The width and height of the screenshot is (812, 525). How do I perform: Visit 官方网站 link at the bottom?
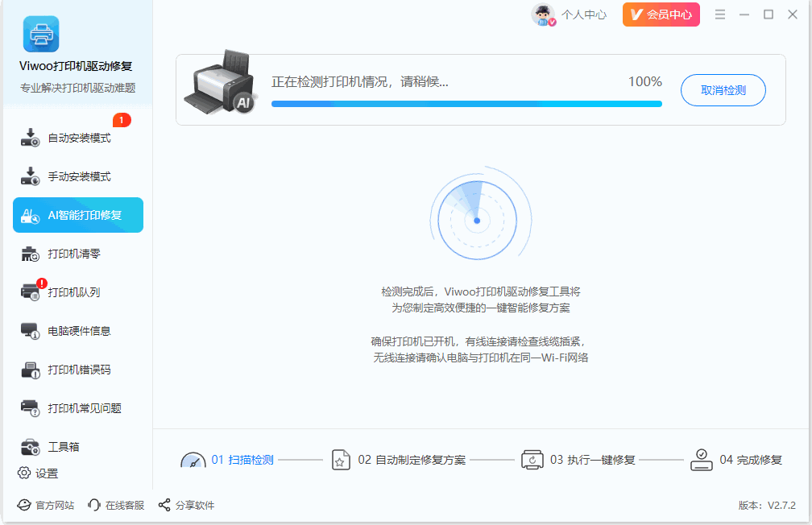(x=46, y=505)
